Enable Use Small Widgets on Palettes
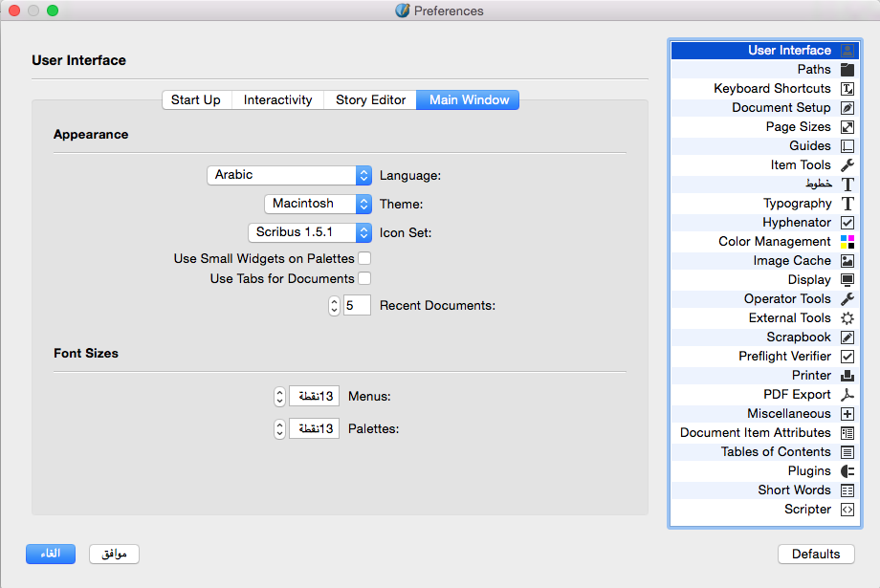880x588 pixels. click(x=364, y=259)
